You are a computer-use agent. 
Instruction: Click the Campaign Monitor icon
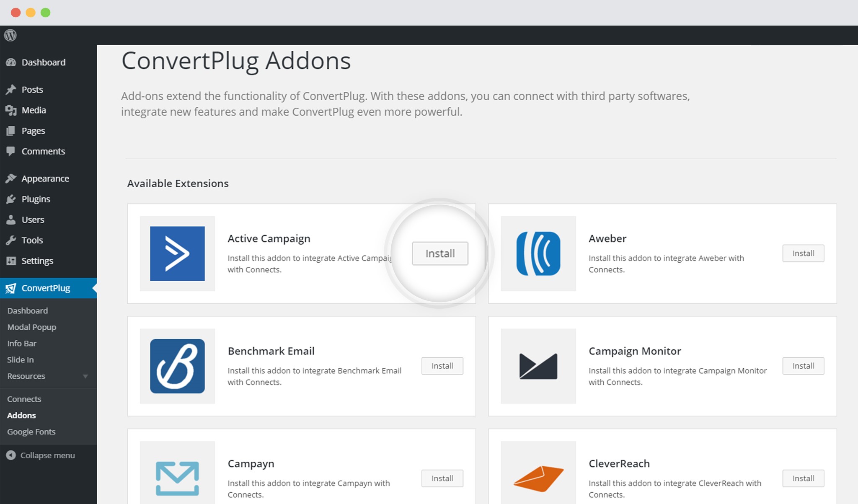[538, 365]
